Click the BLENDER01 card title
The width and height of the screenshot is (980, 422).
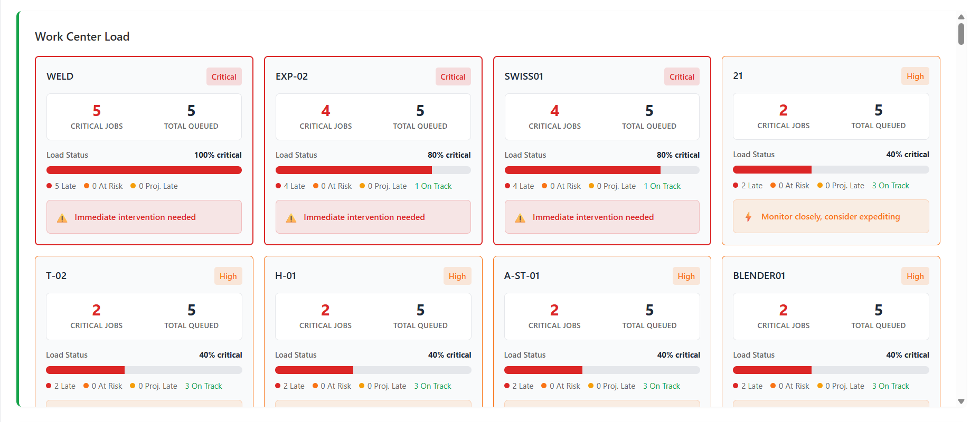[759, 275]
